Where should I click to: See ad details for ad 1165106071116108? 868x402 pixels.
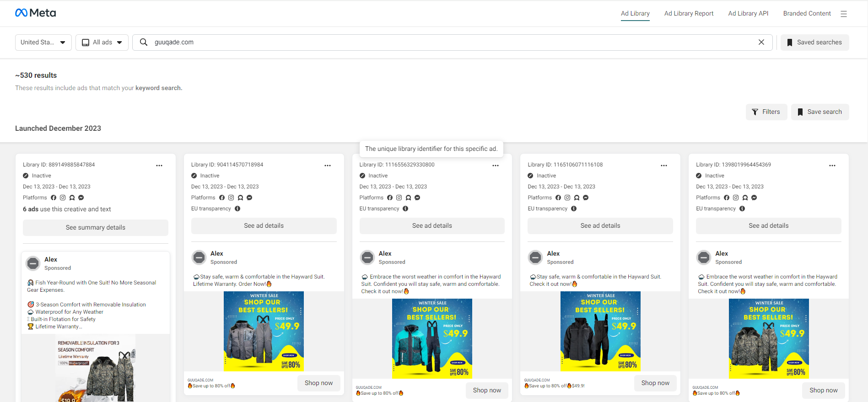600,225
